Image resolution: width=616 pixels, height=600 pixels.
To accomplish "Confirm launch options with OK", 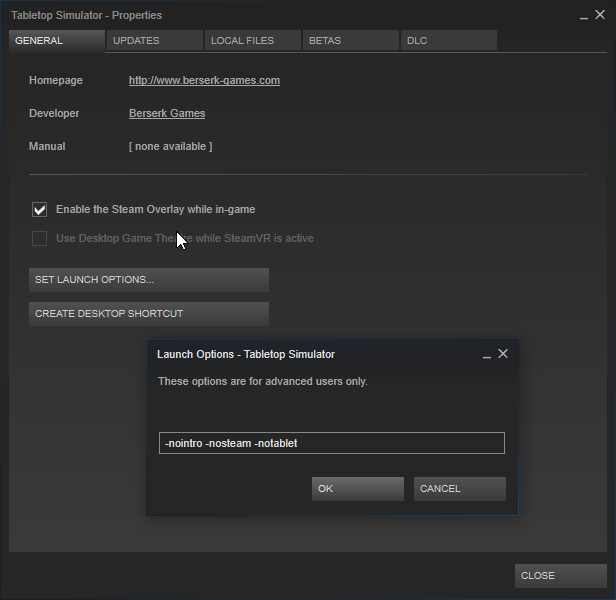I will coord(358,489).
